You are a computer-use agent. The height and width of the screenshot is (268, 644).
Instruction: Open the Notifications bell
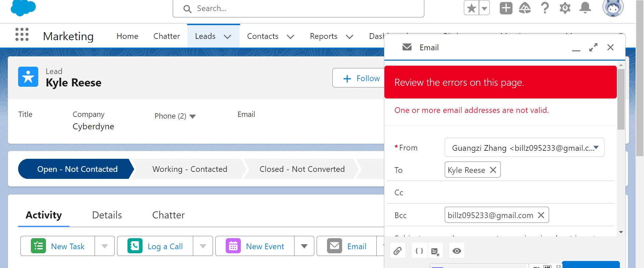[585, 8]
